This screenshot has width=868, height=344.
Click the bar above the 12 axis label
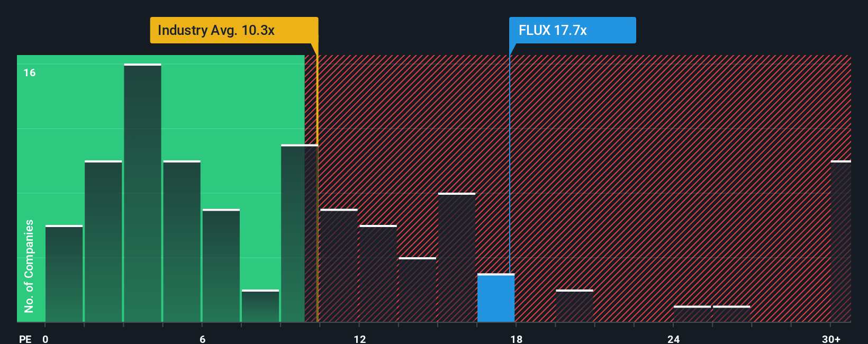378,274
